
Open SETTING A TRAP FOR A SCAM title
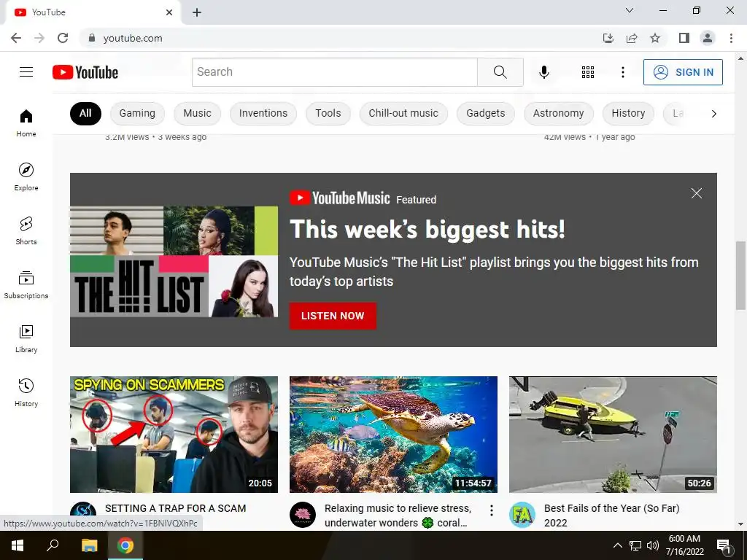[x=175, y=508]
